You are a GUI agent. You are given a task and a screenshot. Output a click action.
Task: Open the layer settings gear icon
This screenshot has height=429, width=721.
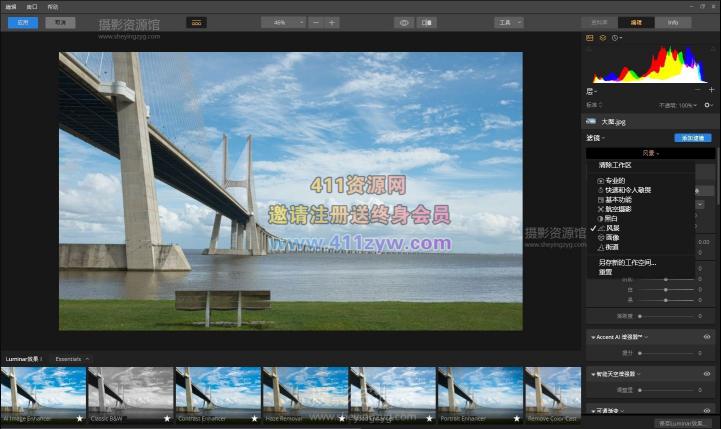(x=708, y=104)
